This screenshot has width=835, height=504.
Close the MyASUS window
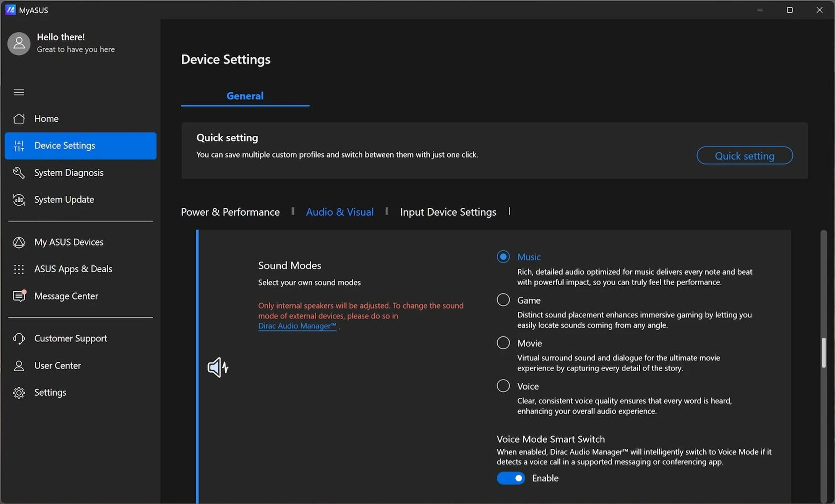coord(819,10)
